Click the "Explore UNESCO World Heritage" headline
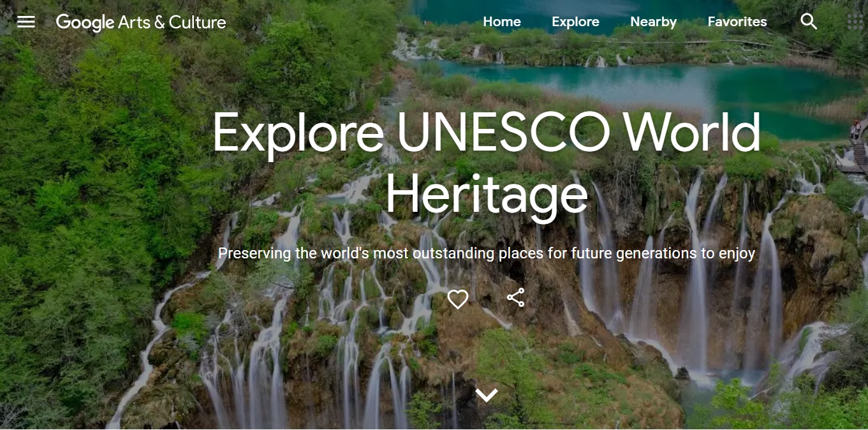 [487, 163]
